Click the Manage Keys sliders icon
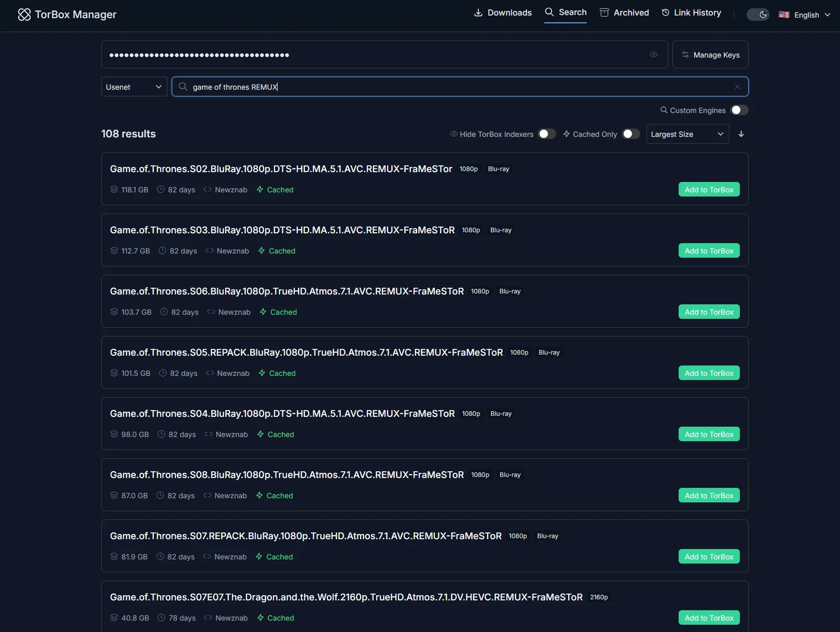840x632 pixels. click(685, 54)
